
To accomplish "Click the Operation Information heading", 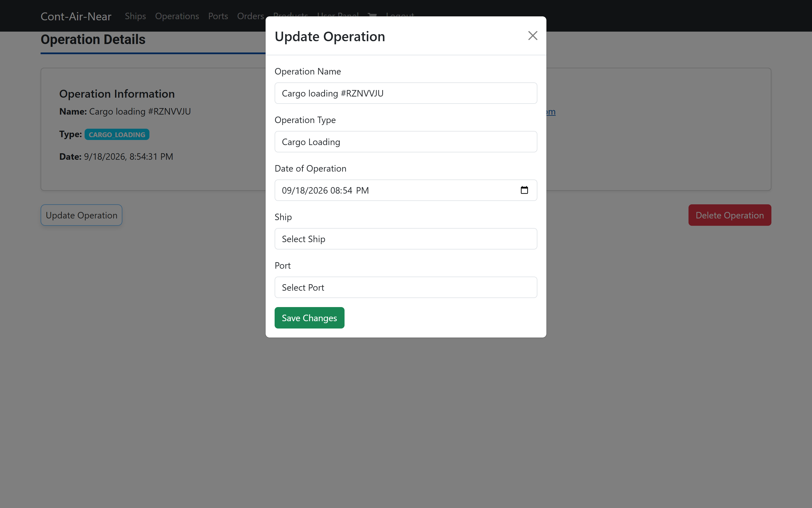I will pos(117,94).
